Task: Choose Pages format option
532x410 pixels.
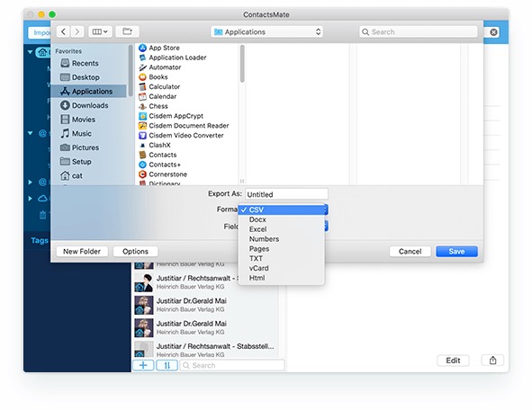Action: (282, 249)
